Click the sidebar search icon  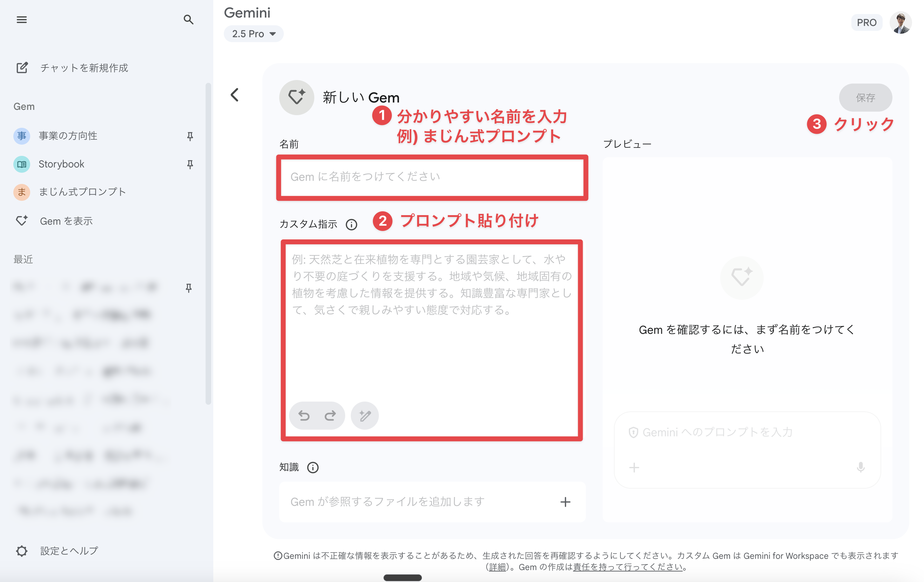[x=188, y=20]
